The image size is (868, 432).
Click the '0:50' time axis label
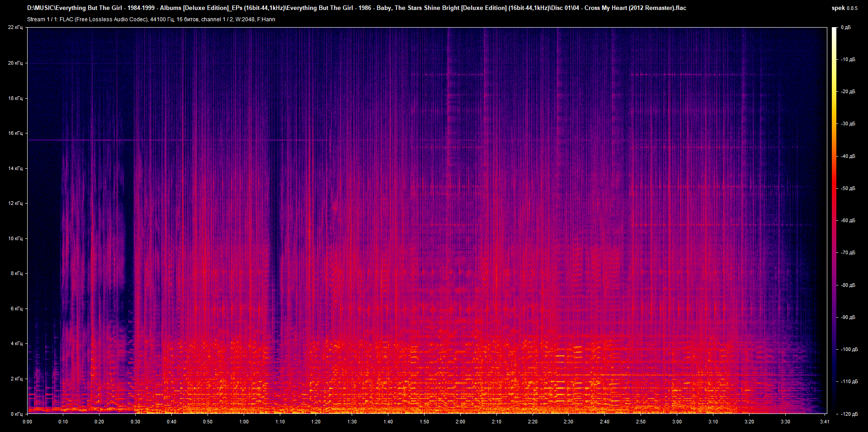pyautogui.click(x=208, y=422)
